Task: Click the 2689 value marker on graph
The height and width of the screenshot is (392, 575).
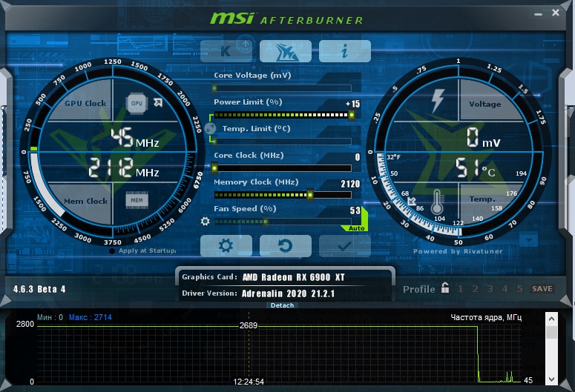Action: (x=249, y=325)
